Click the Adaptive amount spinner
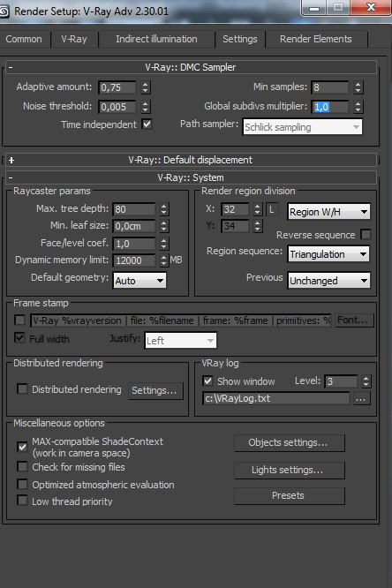This screenshot has width=392, height=588. click(146, 87)
